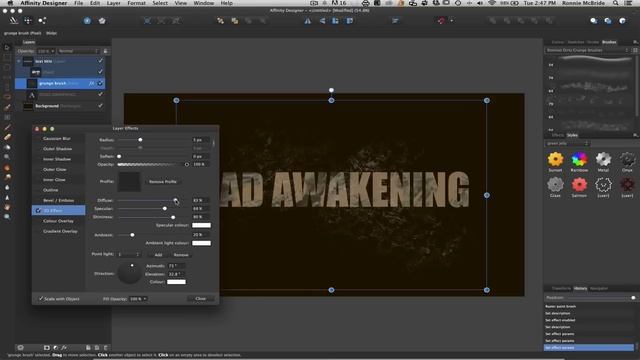Click the point light Colour swatch
640x360 pixels.
[176, 282]
